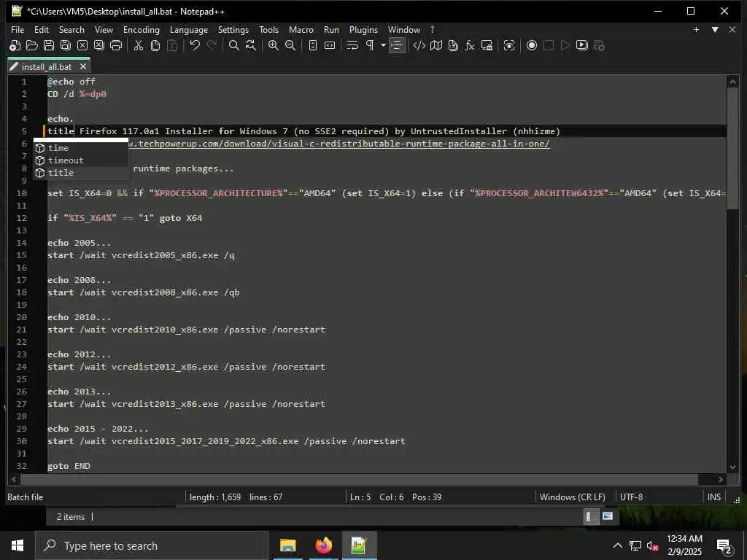Zoom out using the toolbar icon
Image resolution: width=747 pixels, height=560 pixels.
pyautogui.click(x=290, y=45)
